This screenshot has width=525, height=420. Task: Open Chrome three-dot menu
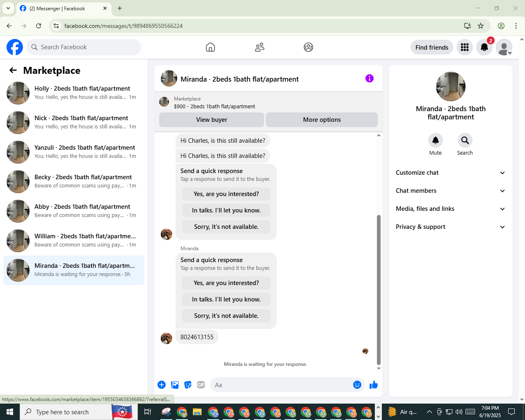point(516,26)
